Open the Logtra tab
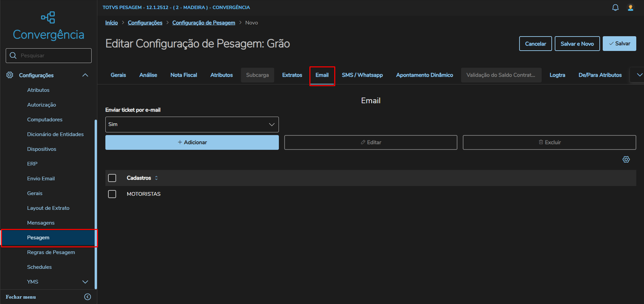 point(557,75)
